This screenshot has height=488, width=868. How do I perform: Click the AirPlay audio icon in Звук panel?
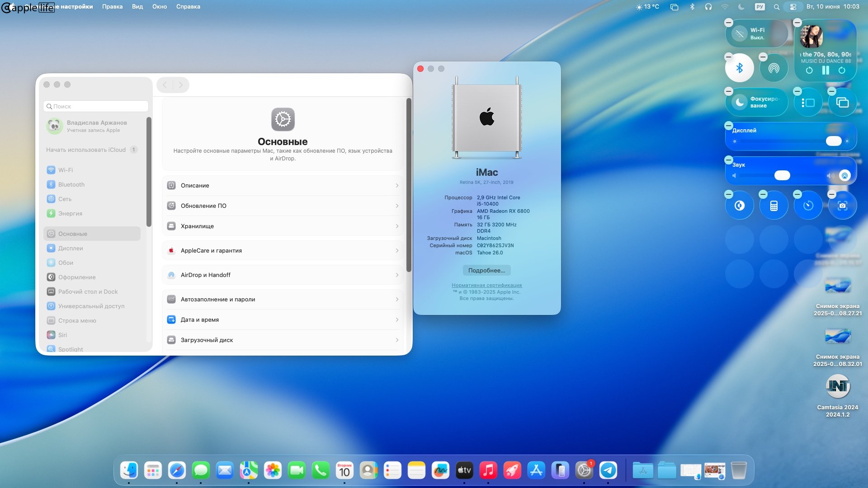(844, 176)
